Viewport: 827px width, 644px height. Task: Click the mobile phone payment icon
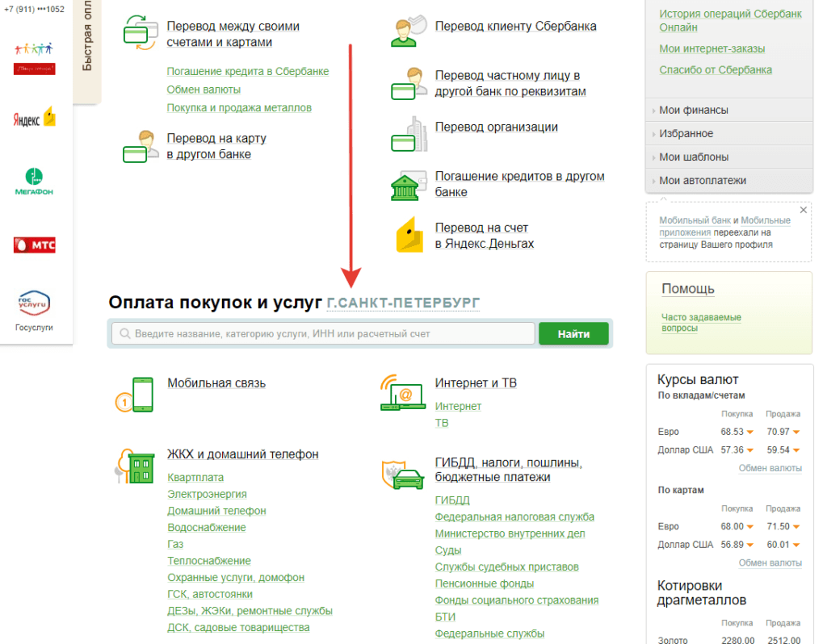[x=135, y=395]
